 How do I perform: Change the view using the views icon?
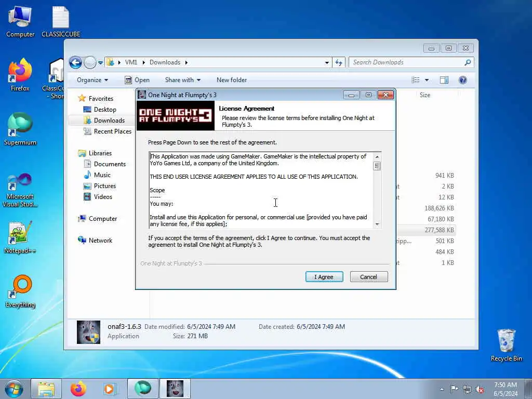416,80
